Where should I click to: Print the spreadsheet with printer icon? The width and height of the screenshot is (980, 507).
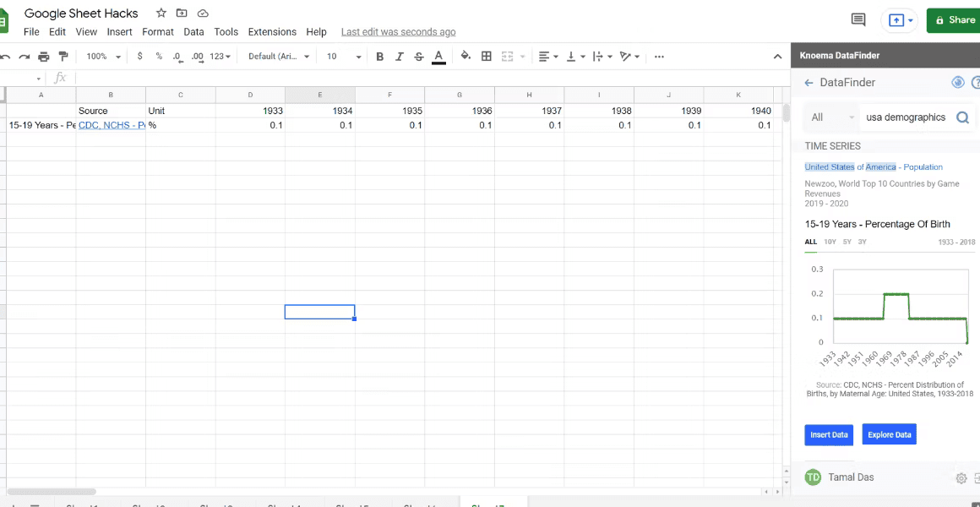click(44, 57)
